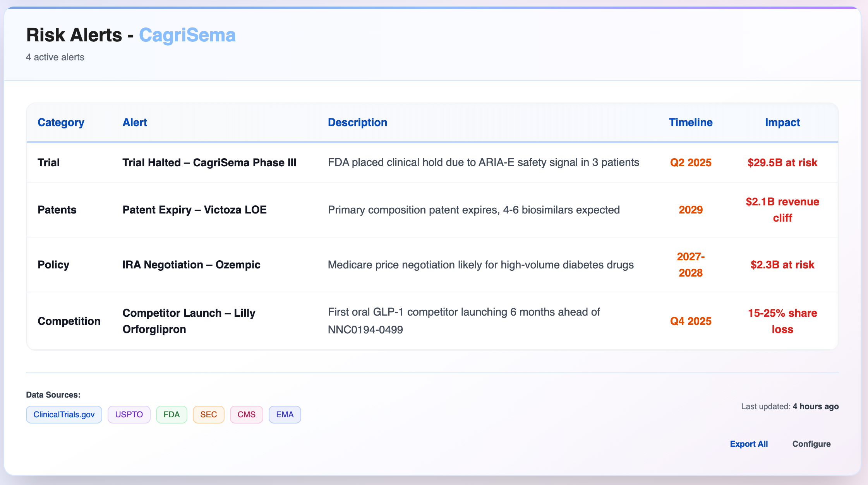The height and width of the screenshot is (485, 868).
Task: Click the $29.5B at risk impact value
Action: 782,162
